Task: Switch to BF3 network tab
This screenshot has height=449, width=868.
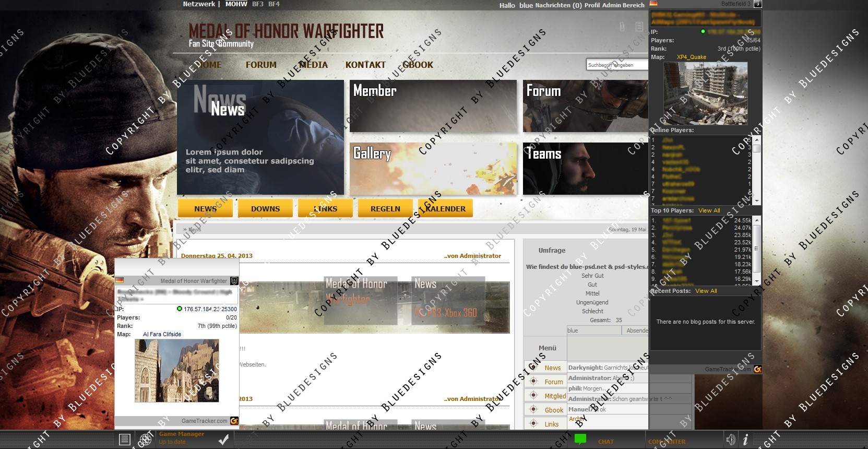Action: (x=258, y=4)
